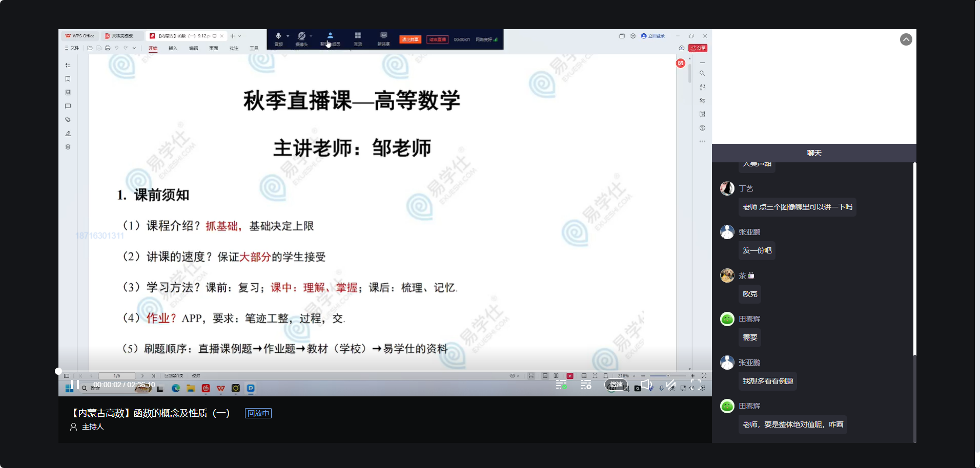The width and height of the screenshot is (980, 468).
Task: Open the bookmark panel in left sidebar
Action: click(x=68, y=79)
